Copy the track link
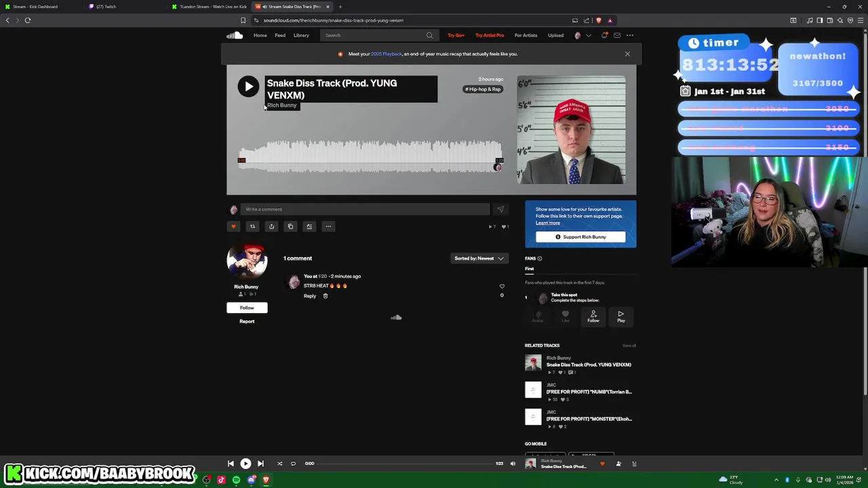Screen dimensions: 868x488 290,226
